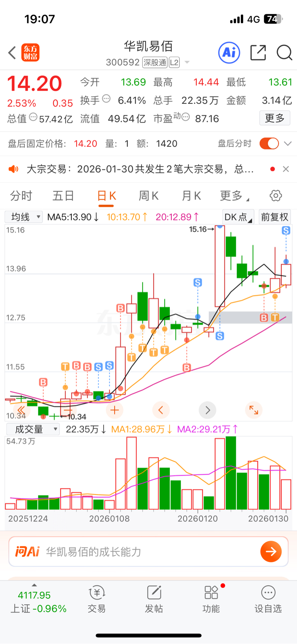Open 交易 in bottom bar
The image size is (297, 644).
tap(97, 599)
